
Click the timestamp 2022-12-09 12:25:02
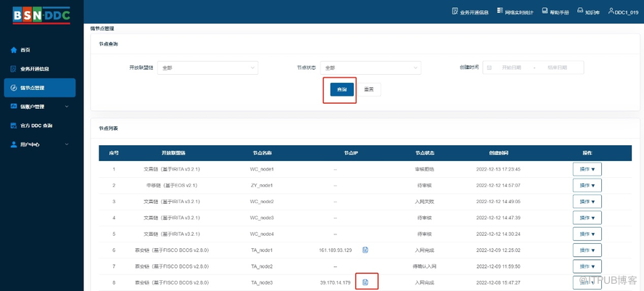pyautogui.click(x=498, y=250)
